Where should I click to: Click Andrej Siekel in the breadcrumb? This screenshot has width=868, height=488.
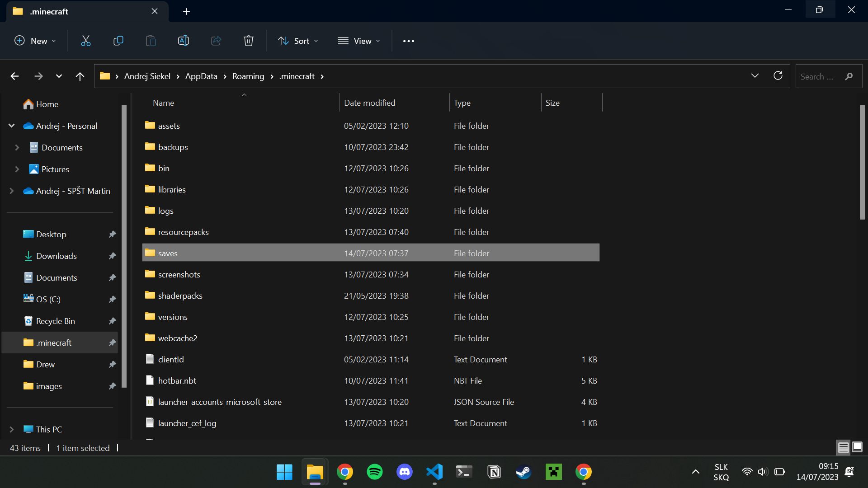coord(147,76)
